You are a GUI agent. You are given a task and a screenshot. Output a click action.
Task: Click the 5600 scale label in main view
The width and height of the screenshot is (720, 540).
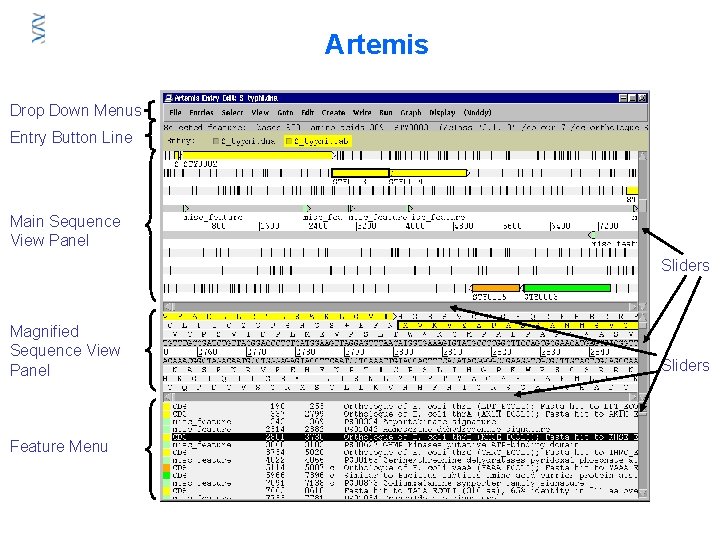(512, 226)
